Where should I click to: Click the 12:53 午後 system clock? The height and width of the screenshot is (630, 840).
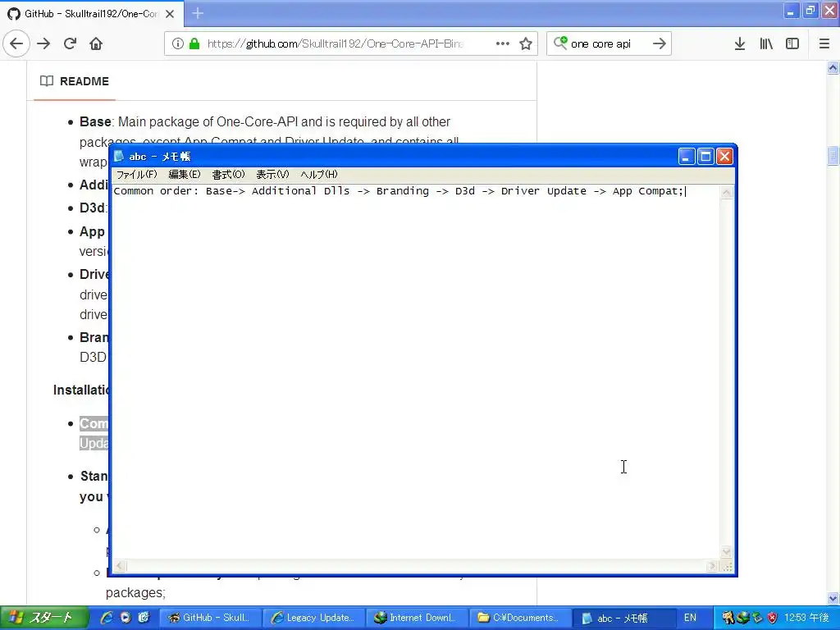(807, 618)
